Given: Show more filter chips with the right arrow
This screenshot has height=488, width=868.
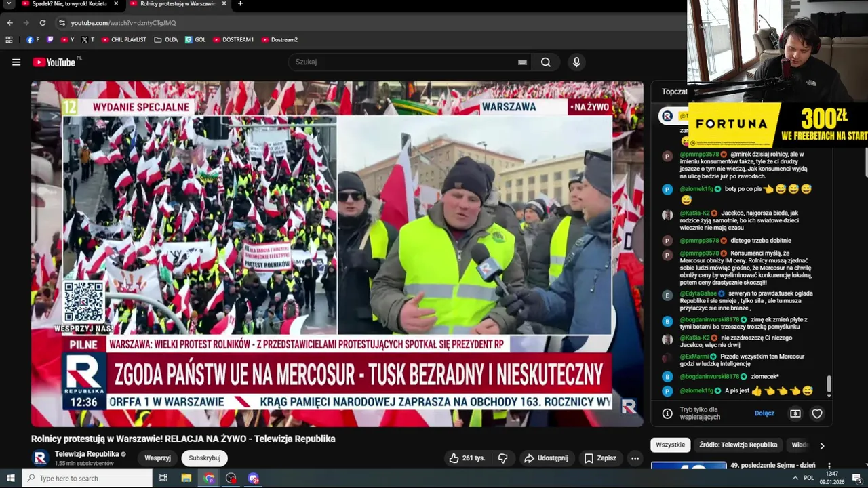Looking at the screenshot, I should click(822, 445).
